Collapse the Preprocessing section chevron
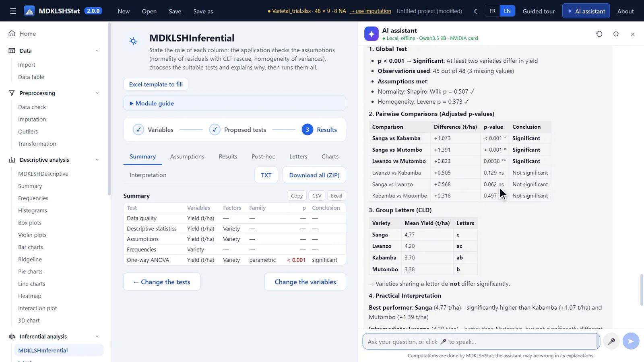The width and height of the screenshot is (644, 362). 97,93
